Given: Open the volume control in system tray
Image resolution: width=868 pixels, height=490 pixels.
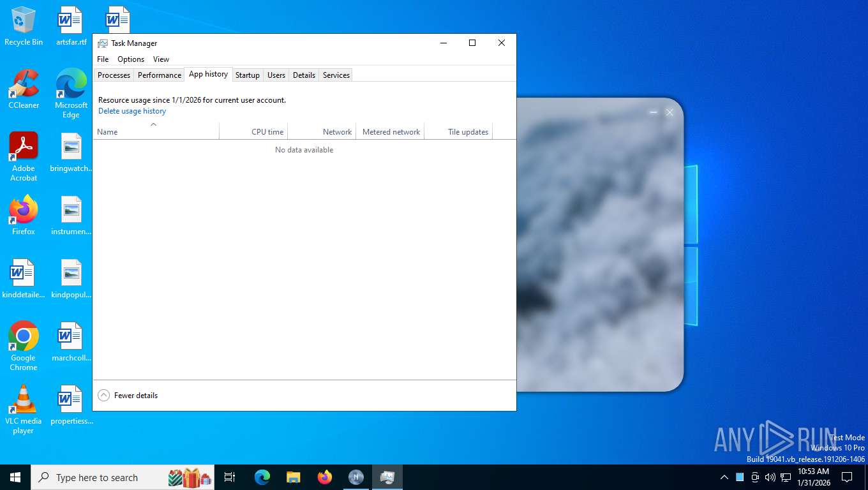Looking at the screenshot, I should point(770,477).
